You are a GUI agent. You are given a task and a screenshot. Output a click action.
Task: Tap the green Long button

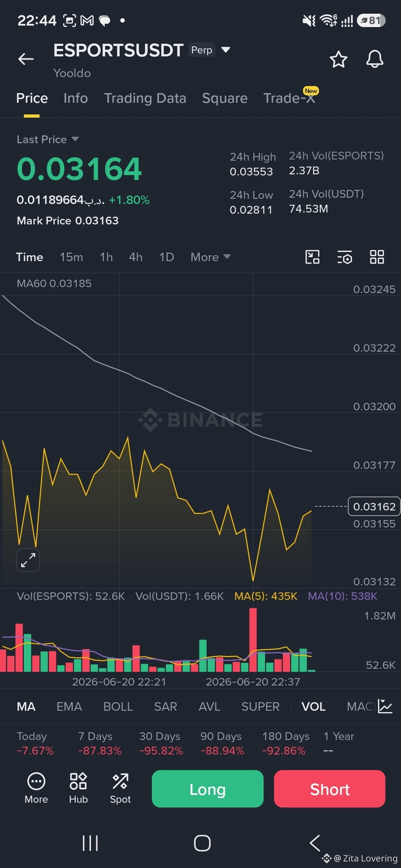[x=208, y=789]
